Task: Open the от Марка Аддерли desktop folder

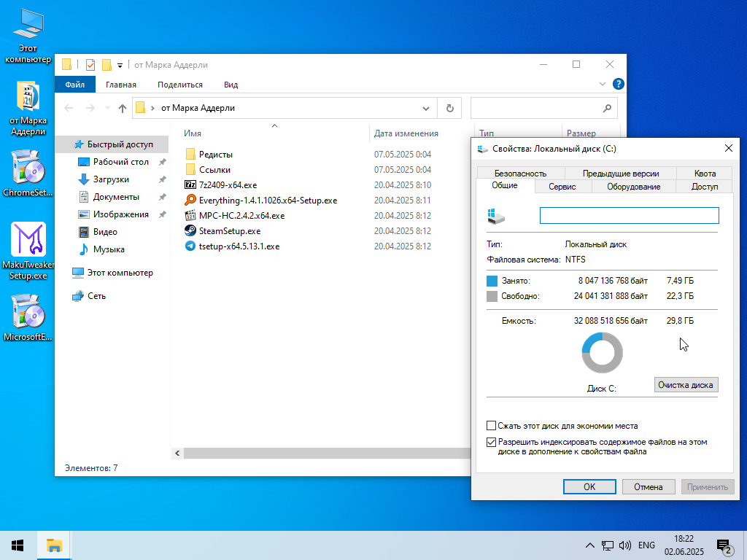Action: click(x=28, y=109)
